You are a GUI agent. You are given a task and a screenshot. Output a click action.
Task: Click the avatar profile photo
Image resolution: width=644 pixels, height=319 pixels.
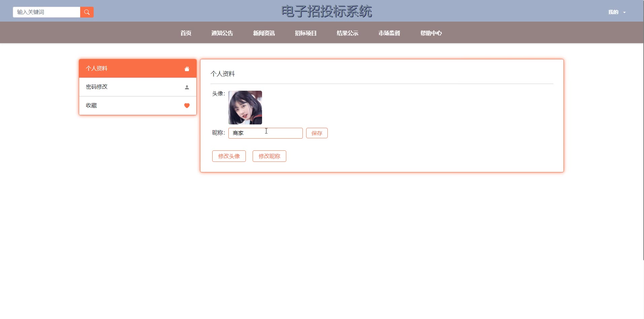[245, 108]
